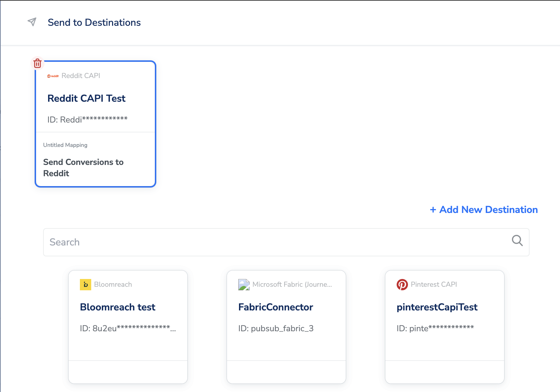Click the masked ID starting with Reddi
Image resolution: width=560 pixels, height=392 pixels.
(88, 120)
